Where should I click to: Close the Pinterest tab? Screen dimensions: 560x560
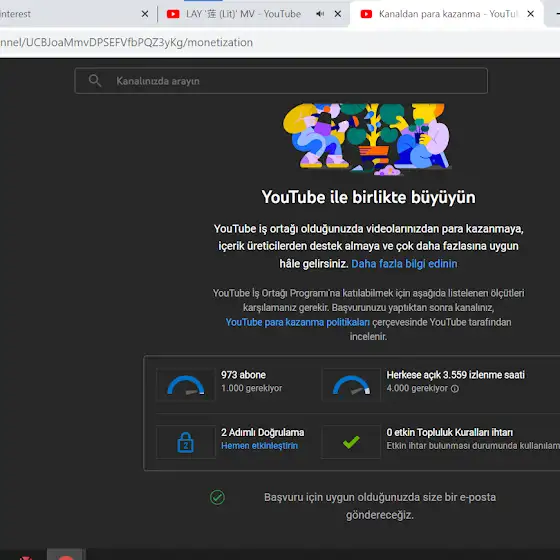coord(145,14)
